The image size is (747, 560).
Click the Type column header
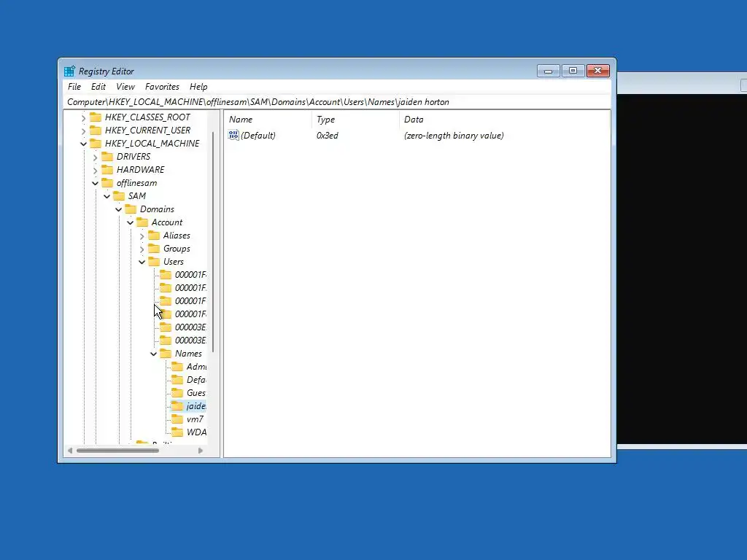[355, 120]
